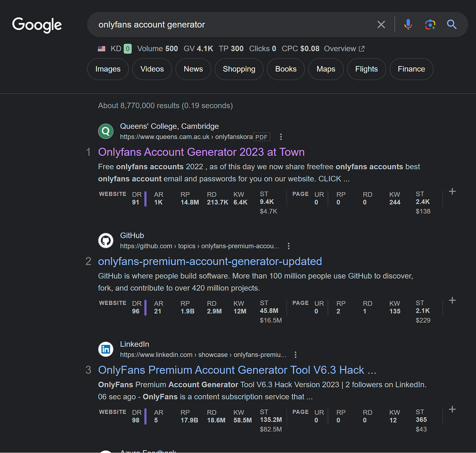476x453 pixels.
Task: Open OnlyFans Premium Account Generator Tool V6.3 link
Action: coord(237,370)
